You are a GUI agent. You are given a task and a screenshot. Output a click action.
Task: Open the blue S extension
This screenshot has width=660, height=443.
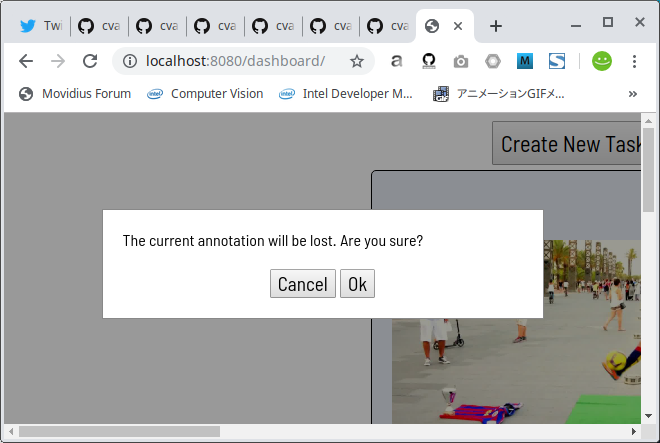click(x=557, y=61)
